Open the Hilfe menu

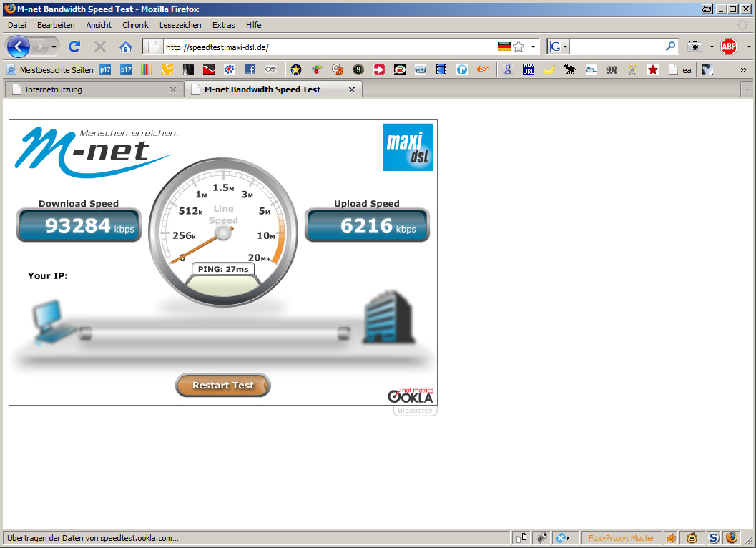tap(254, 25)
